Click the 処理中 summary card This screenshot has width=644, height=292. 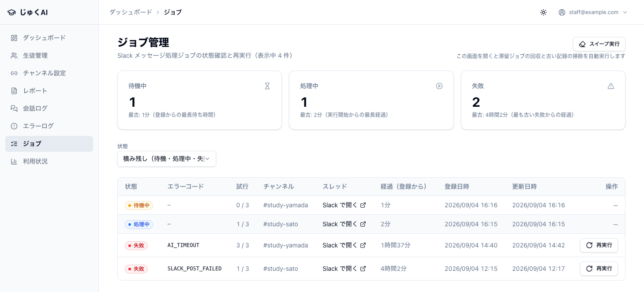(x=371, y=100)
